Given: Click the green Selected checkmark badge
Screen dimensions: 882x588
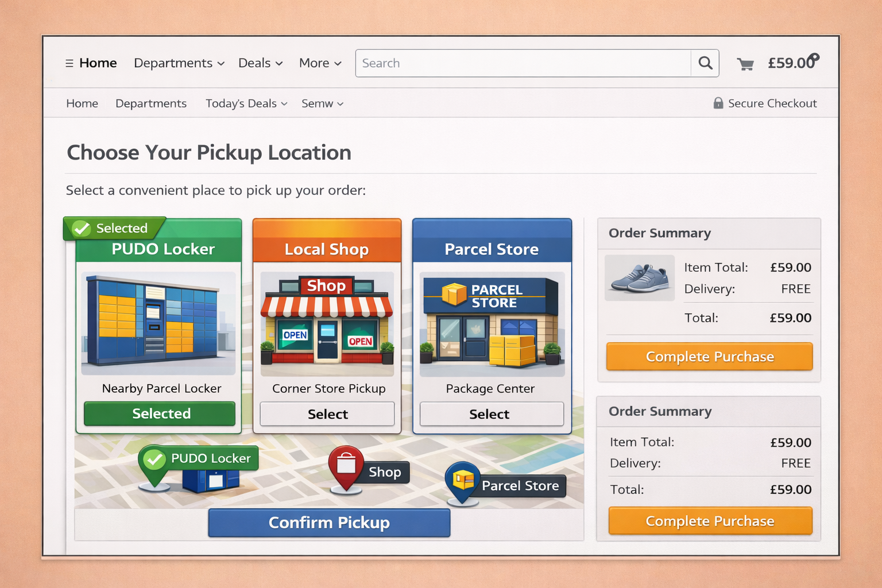Looking at the screenshot, I should pyautogui.click(x=82, y=229).
